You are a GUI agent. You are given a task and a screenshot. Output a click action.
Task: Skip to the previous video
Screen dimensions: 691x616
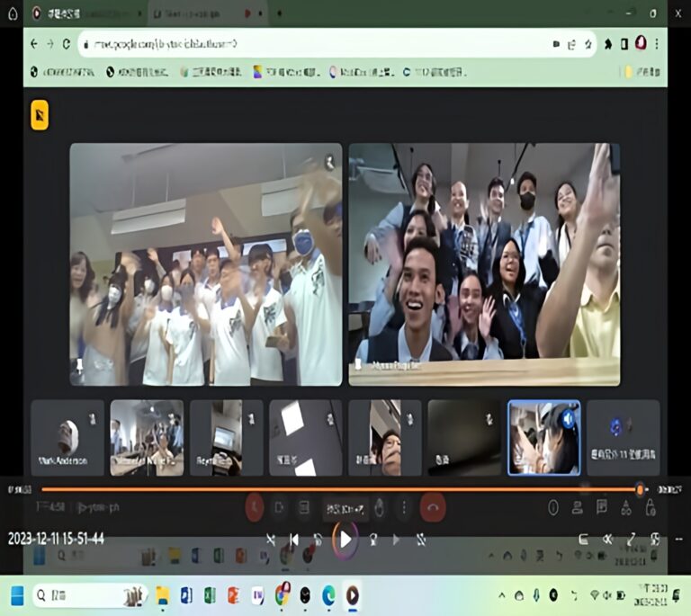294,540
